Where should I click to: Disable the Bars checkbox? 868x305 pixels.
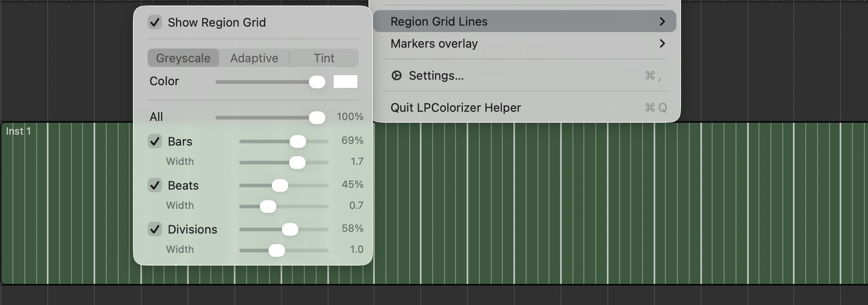[x=155, y=141]
